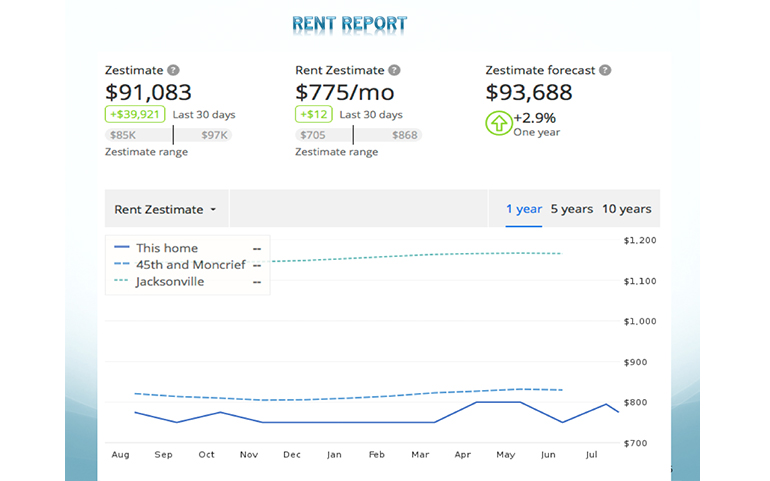Click the help icon next to Zestimate
This screenshot has height=481, width=770.
click(x=173, y=71)
